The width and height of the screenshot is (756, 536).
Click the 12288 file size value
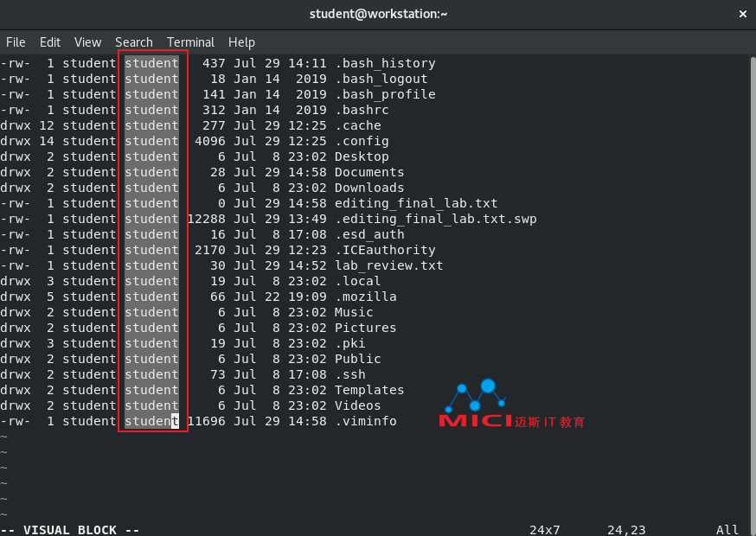coord(206,219)
